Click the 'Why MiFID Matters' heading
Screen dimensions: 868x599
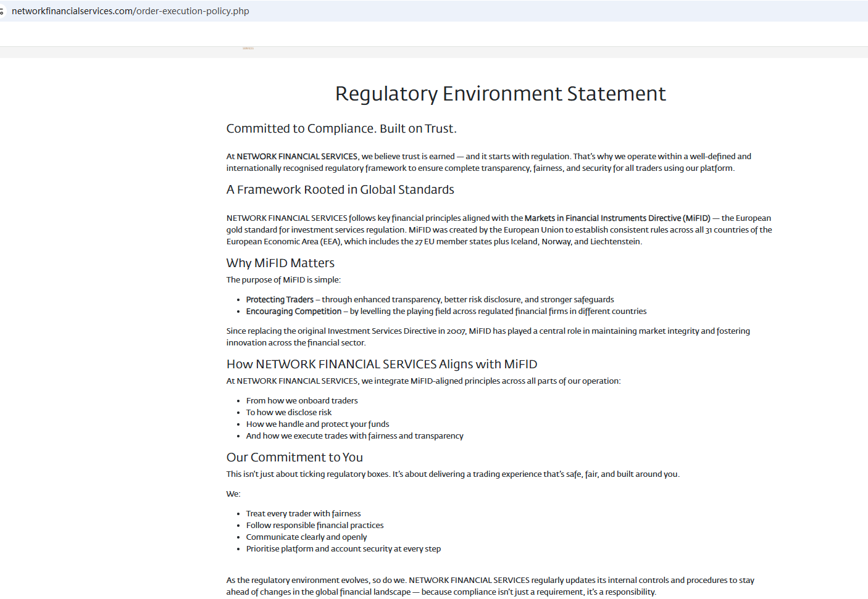pyautogui.click(x=280, y=263)
